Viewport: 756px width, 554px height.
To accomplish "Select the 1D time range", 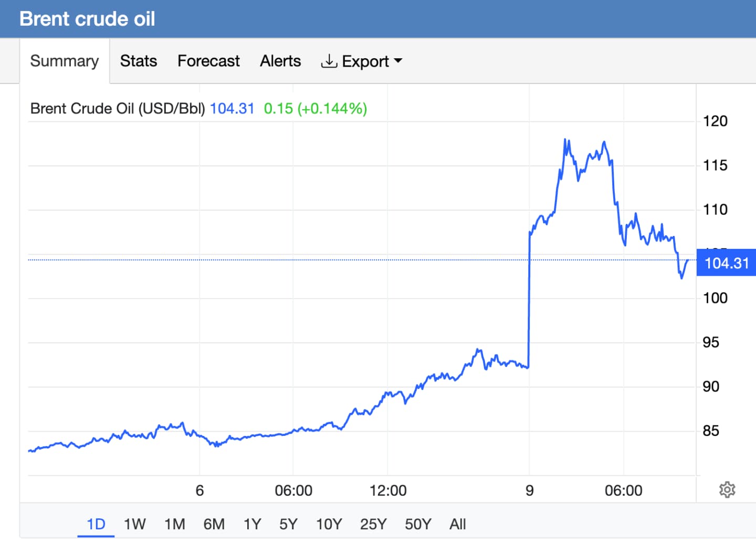I will 96,524.
